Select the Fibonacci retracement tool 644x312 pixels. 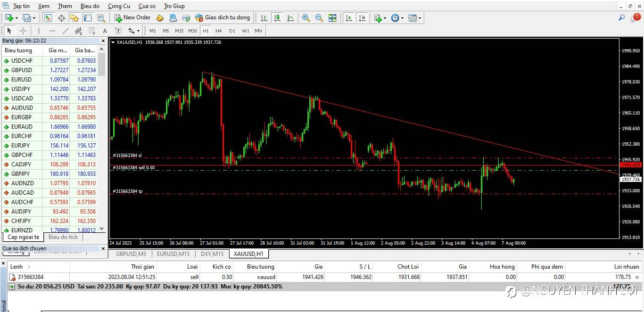pos(91,31)
